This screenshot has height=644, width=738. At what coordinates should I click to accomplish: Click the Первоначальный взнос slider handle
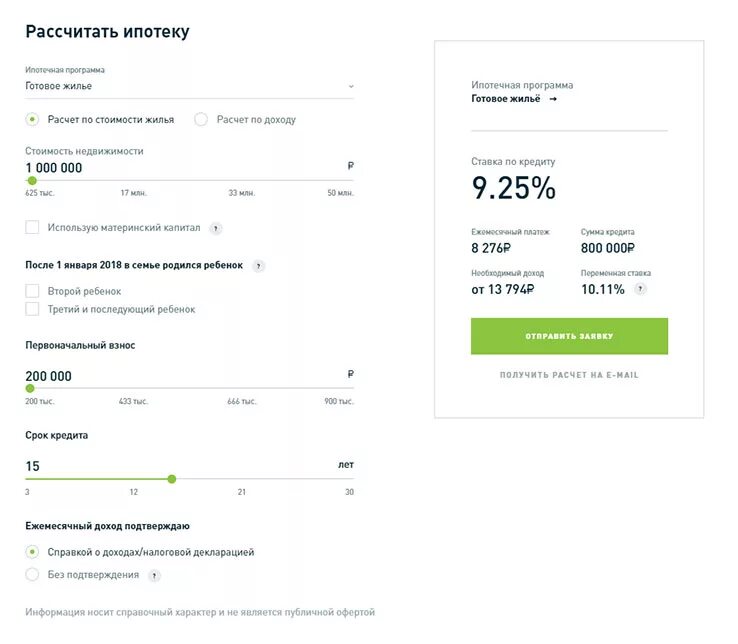(x=30, y=388)
